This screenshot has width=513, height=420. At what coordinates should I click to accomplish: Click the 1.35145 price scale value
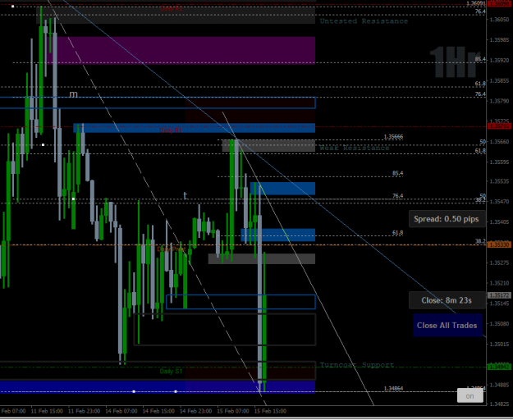tap(499, 304)
